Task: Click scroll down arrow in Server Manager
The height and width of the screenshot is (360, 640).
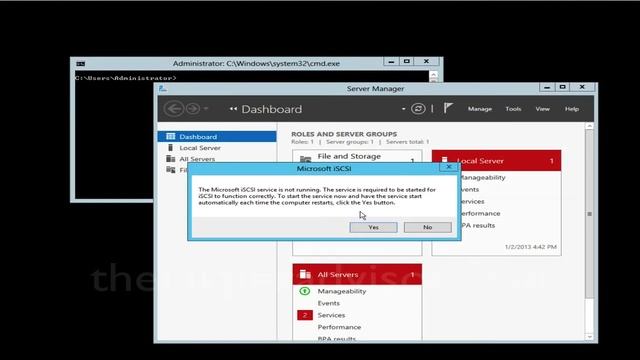Action: [589, 337]
